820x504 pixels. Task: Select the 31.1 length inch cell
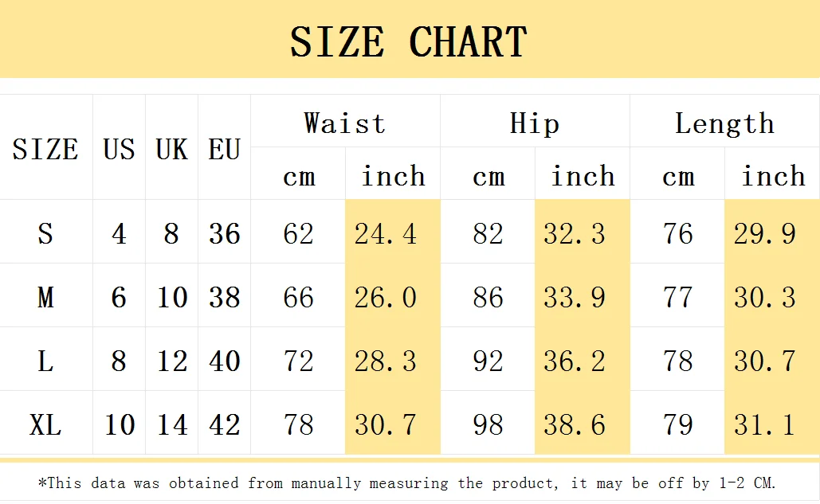coord(765,424)
